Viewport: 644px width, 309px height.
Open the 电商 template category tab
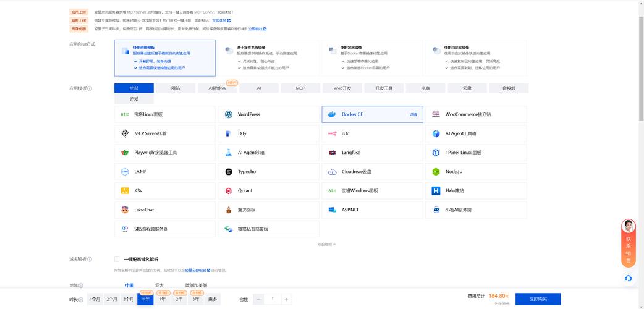425,88
